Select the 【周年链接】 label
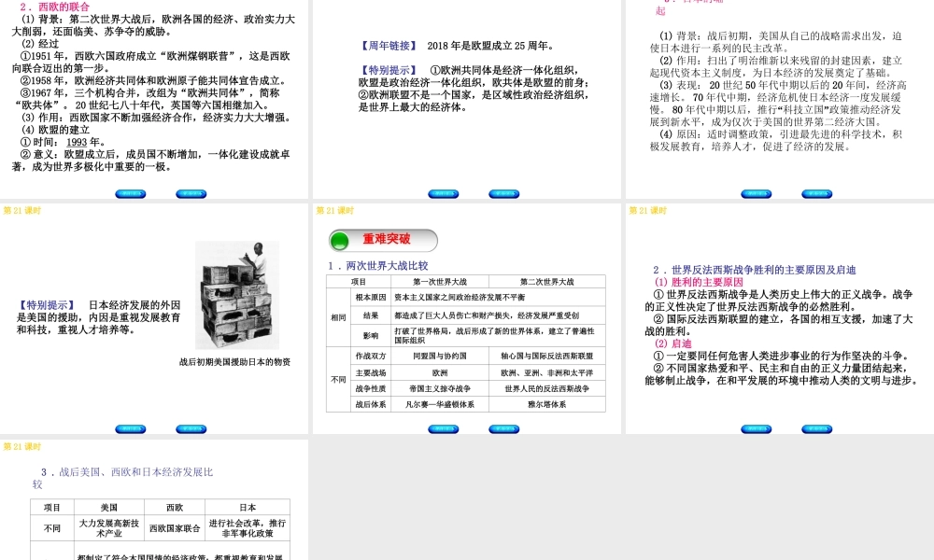 pyautogui.click(x=389, y=46)
